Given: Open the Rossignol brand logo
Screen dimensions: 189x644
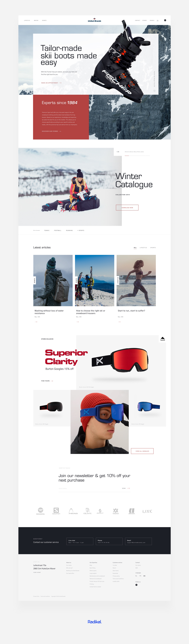Looking at the screenshot, I should point(40,511).
